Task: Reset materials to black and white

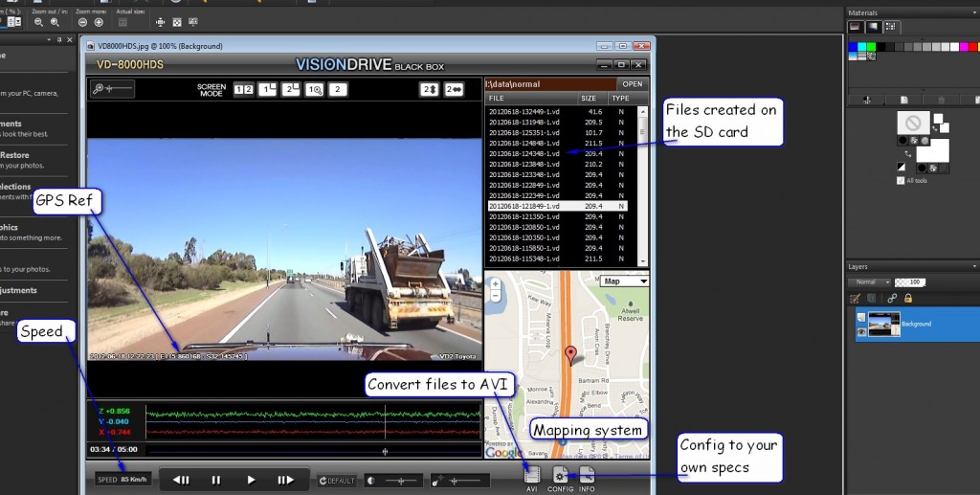Action: [x=901, y=167]
